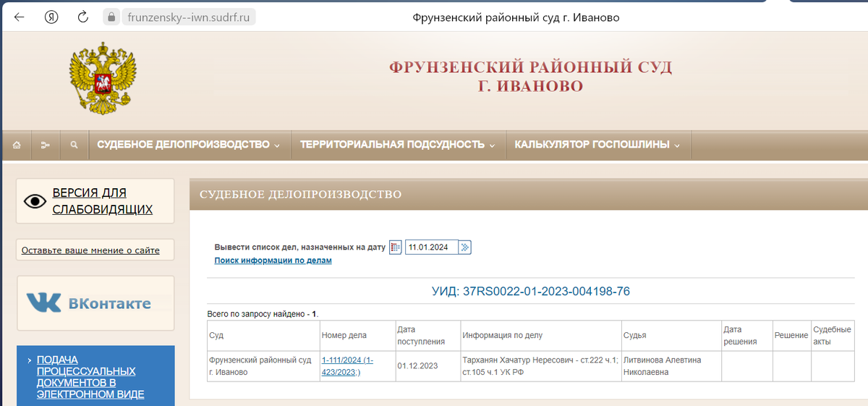The image size is (868, 406).
Task: Open the calendar picker icon beside the date
Action: 395,248
